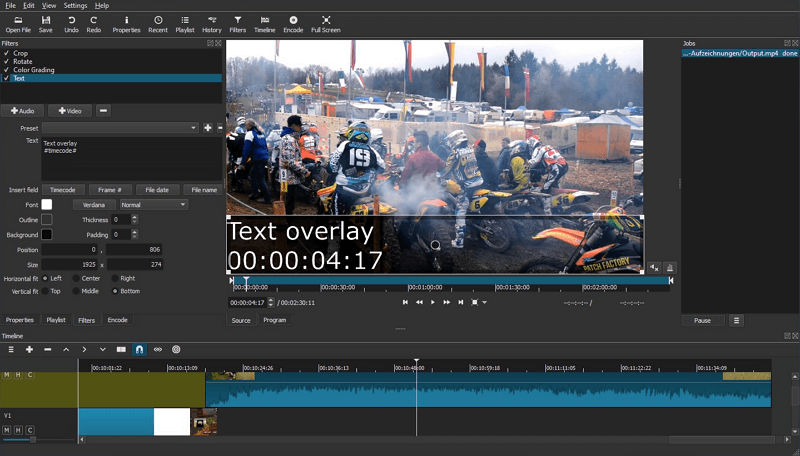Viewport: 800px width, 456px height.
Task: Click the Text overlay input box
Action: click(130, 158)
